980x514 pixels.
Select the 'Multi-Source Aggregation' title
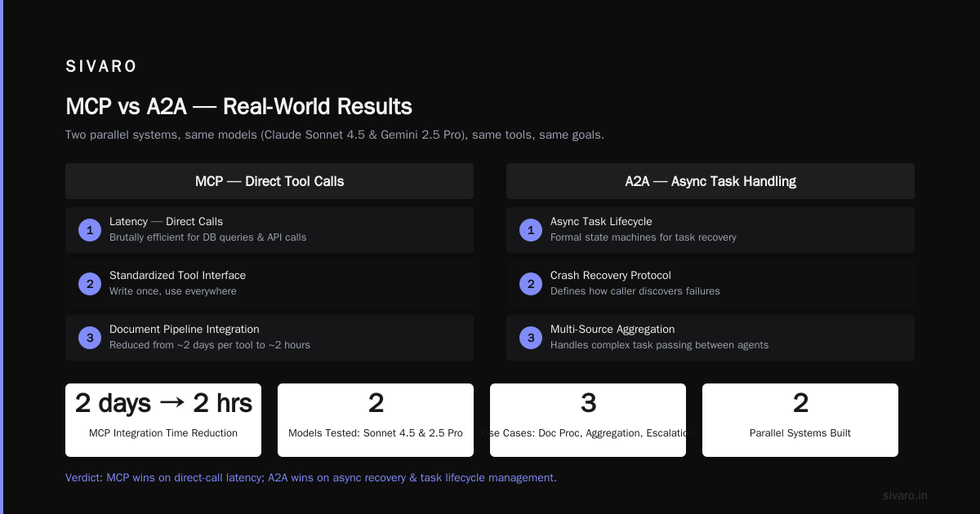[612, 330]
